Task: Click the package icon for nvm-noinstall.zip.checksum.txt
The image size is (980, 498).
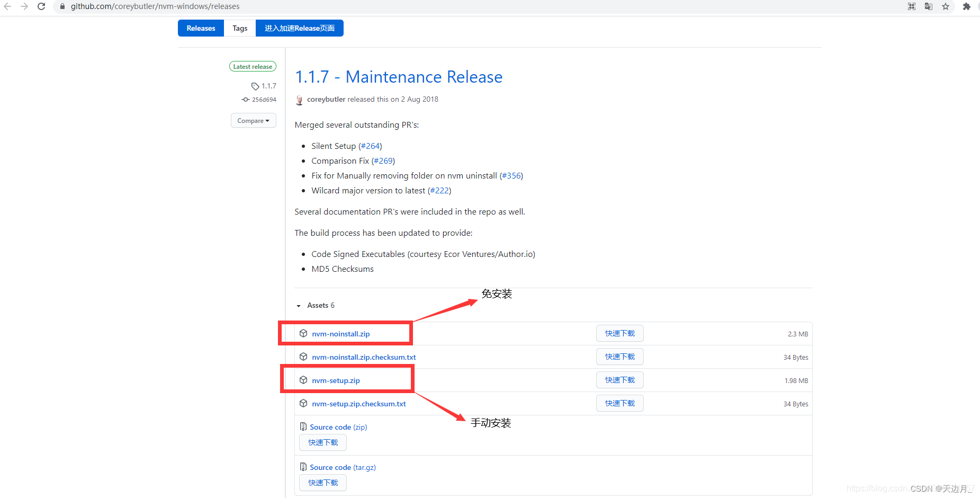Action: pyautogui.click(x=303, y=357)
